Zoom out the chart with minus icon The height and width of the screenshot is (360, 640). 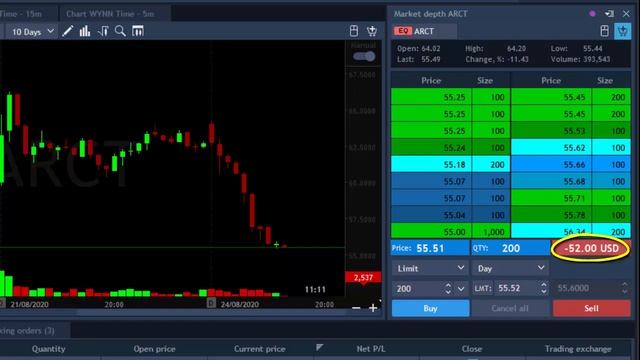pyautogui.click(x=356, y=308)
